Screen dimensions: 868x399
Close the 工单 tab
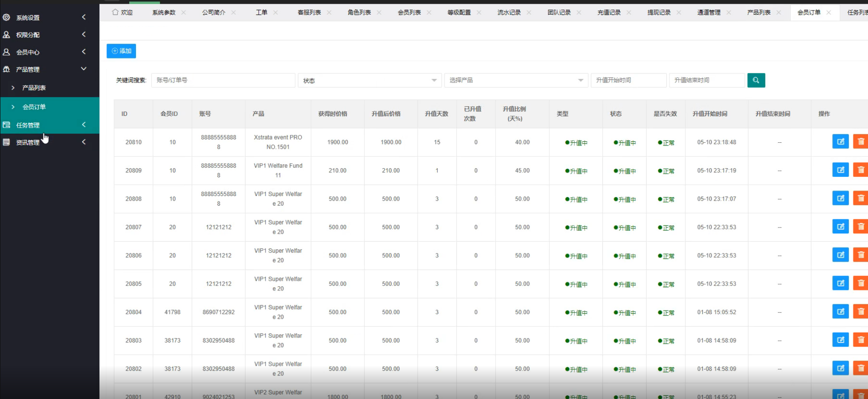tap(276, 13)
